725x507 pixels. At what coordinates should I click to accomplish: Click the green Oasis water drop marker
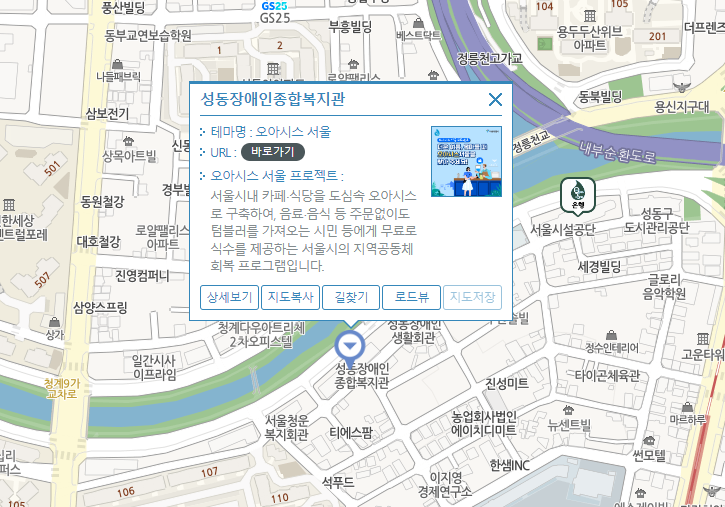pos(578,197)
